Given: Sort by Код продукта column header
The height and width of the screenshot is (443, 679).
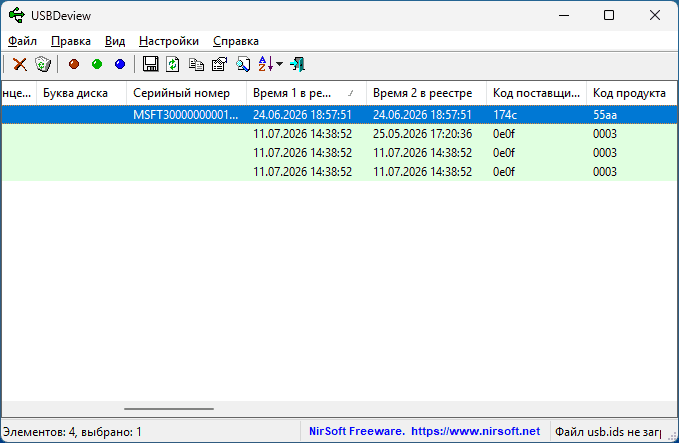Looking at the screenshot, I should point(632,93).
